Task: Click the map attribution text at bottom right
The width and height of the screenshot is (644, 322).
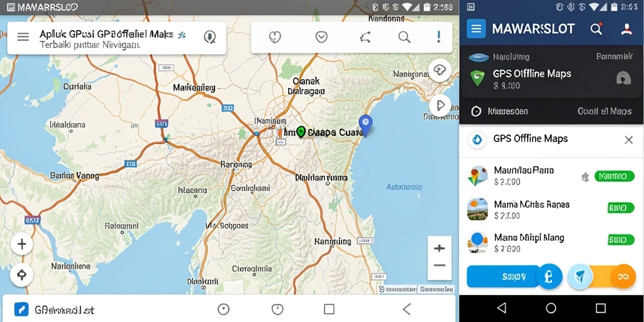Action: [416, 289]
